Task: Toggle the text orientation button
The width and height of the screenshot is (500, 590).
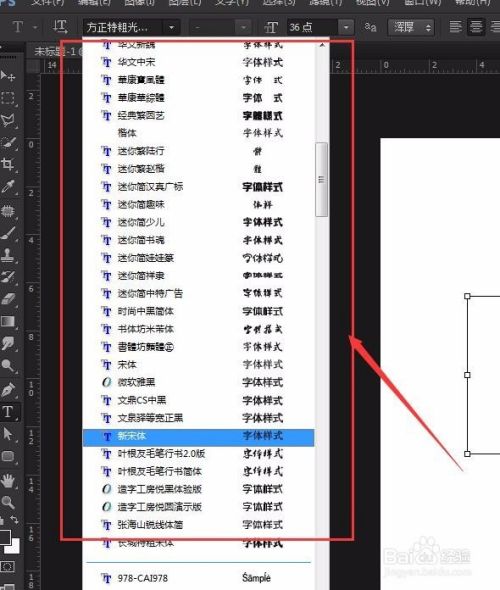Action: (x=59, y=27)
